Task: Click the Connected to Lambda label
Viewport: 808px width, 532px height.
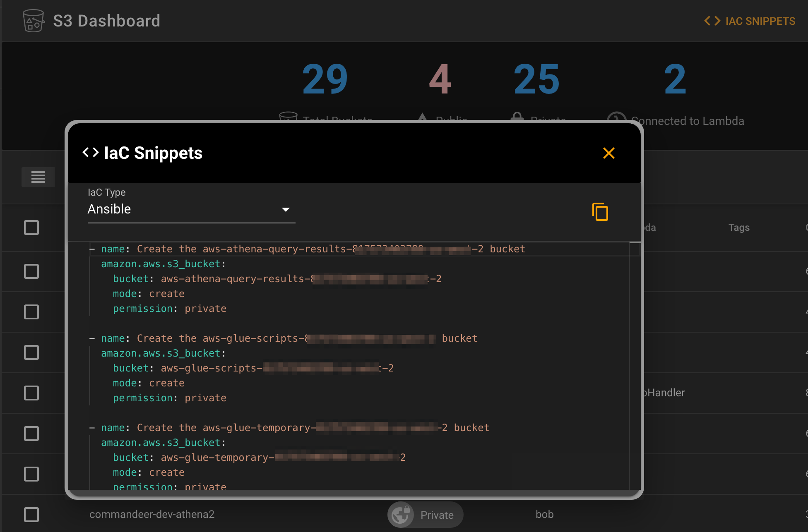Action: pyautogui.click(x=688, y=121)
